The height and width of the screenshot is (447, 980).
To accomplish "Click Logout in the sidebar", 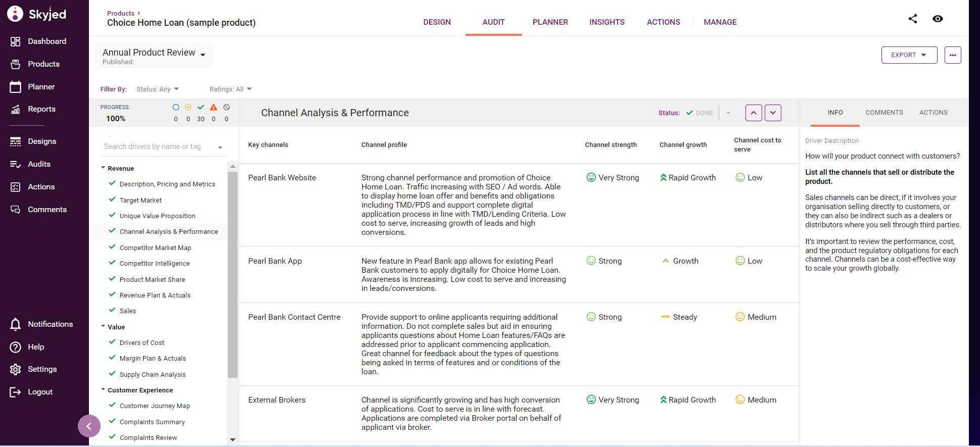I will pos(31,392).
